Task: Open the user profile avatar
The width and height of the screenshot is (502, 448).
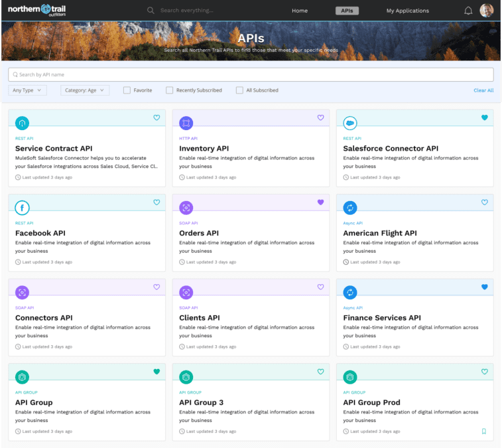Action: pos(486,10)
